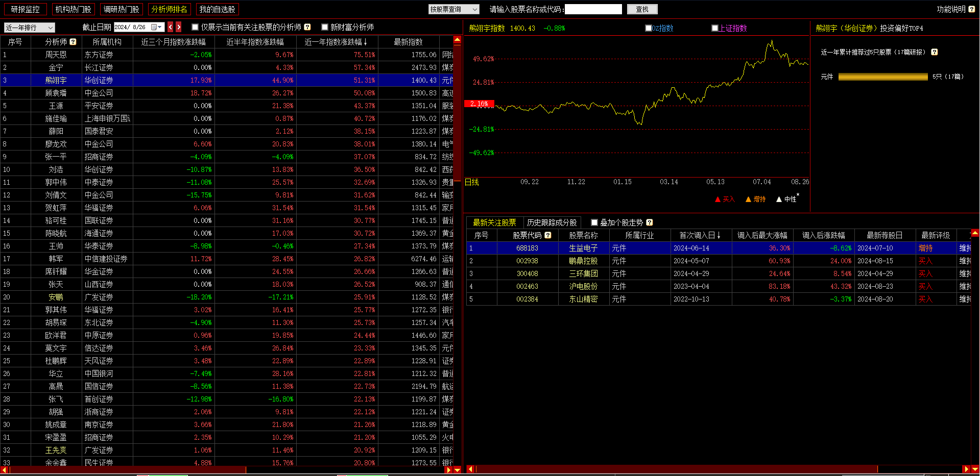Open the 截止日期 date picker dropdown
The width and height of the screenshot is (980, 476).
pos(159,27)
